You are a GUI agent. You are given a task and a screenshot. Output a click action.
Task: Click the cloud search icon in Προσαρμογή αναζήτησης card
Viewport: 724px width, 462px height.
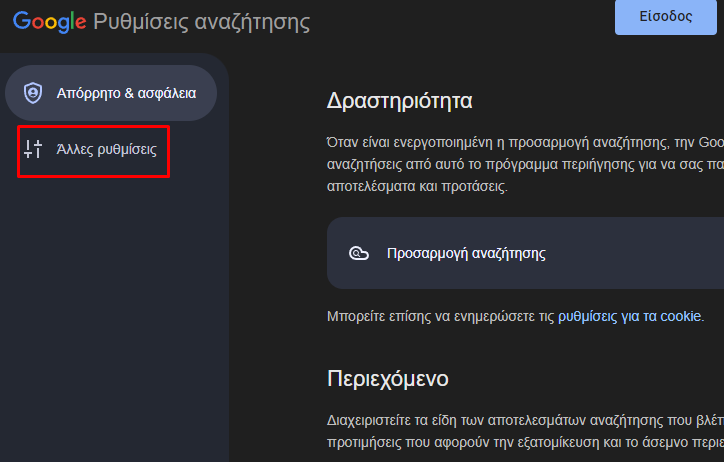(359, 253)
